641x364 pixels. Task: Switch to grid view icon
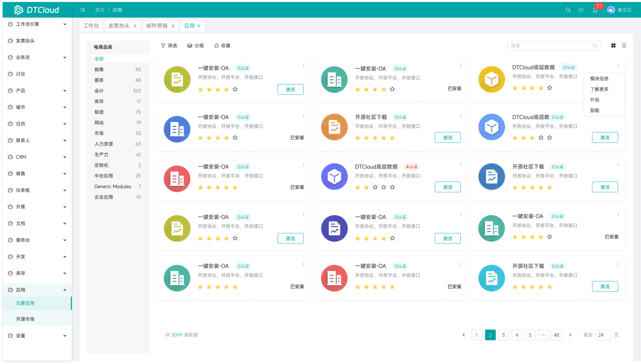pos(614,45)
